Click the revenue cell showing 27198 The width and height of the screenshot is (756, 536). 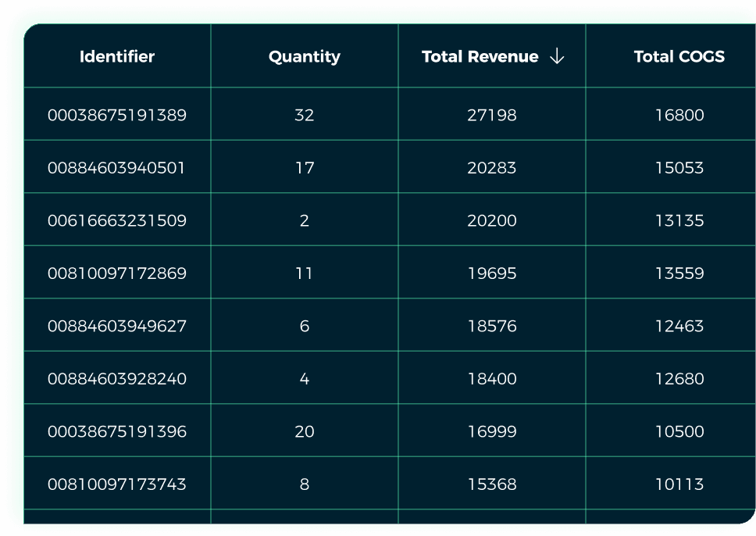pos(491,113)
